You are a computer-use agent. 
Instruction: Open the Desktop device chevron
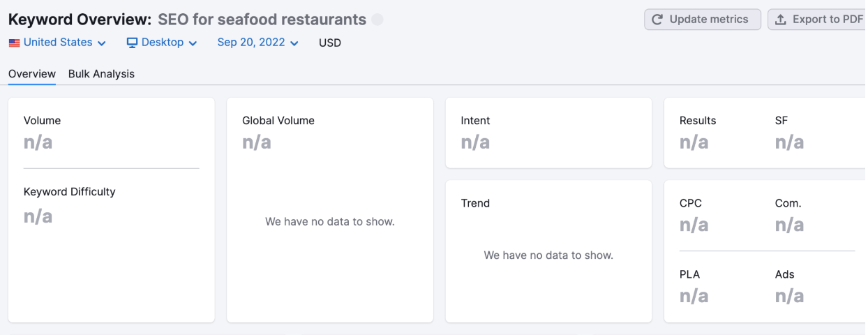(x=193, y=43)
